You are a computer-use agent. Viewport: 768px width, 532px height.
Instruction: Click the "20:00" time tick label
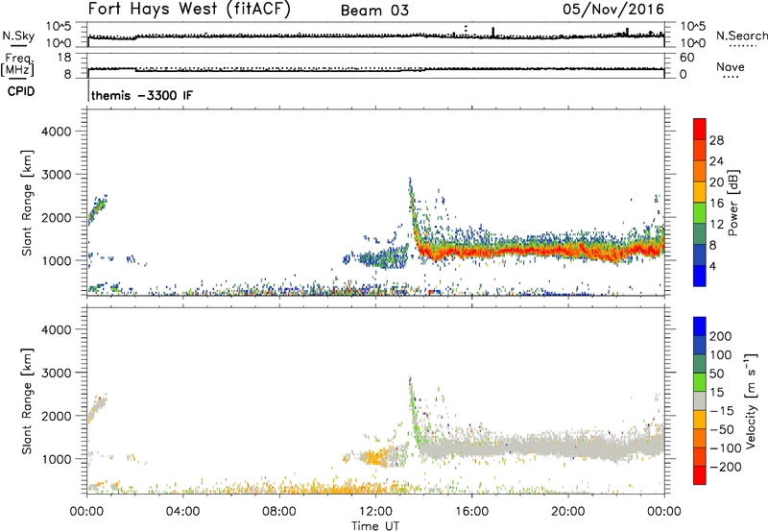click(x=568, y=512)
